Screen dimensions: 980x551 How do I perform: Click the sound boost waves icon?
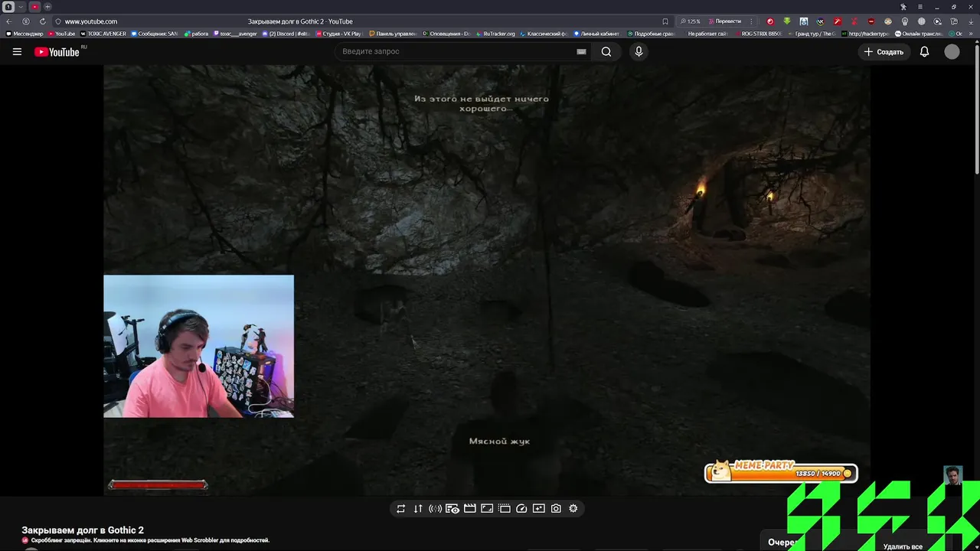[435, 508]
